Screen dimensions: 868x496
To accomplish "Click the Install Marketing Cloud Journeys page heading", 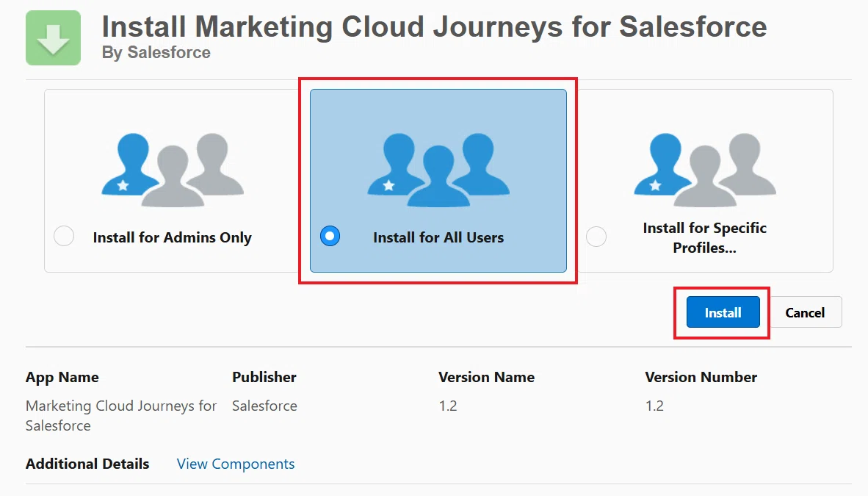I will click(434, 26).
